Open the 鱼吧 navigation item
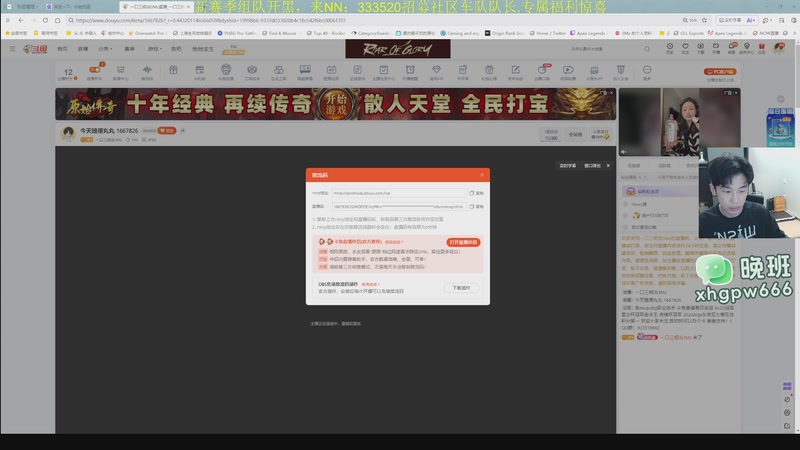 click(176, 49)
